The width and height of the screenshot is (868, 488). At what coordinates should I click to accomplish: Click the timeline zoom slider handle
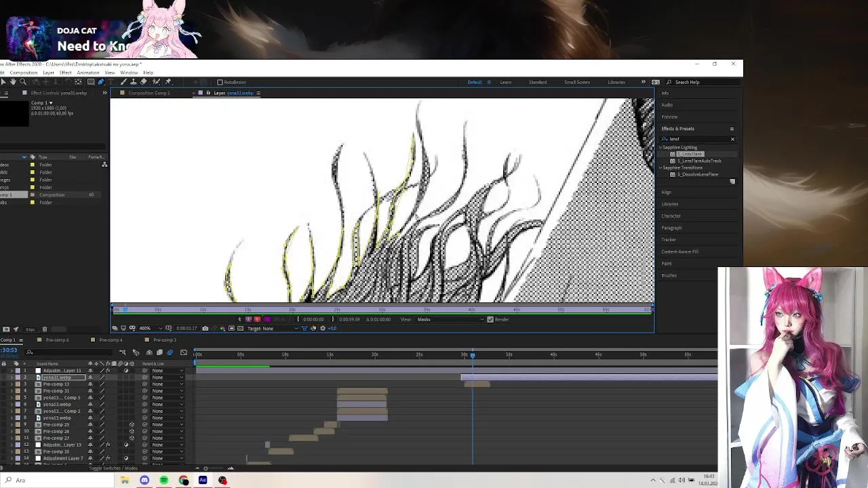point(205,468)
